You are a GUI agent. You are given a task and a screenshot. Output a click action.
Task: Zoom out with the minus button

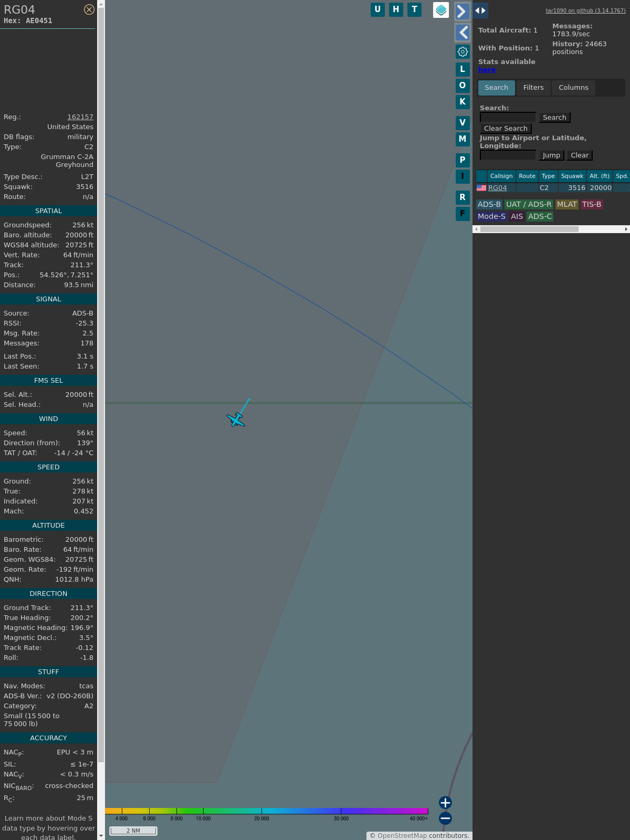point(445,818)
